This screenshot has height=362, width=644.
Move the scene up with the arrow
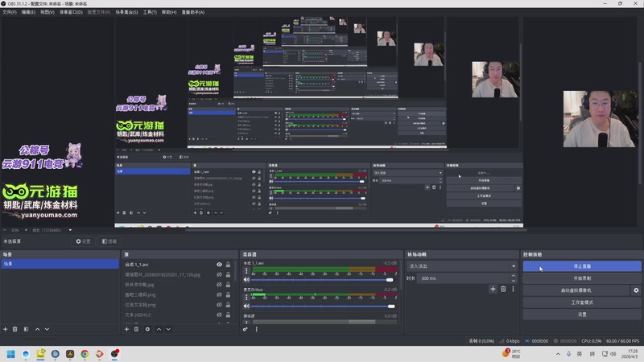pos(37,329)
